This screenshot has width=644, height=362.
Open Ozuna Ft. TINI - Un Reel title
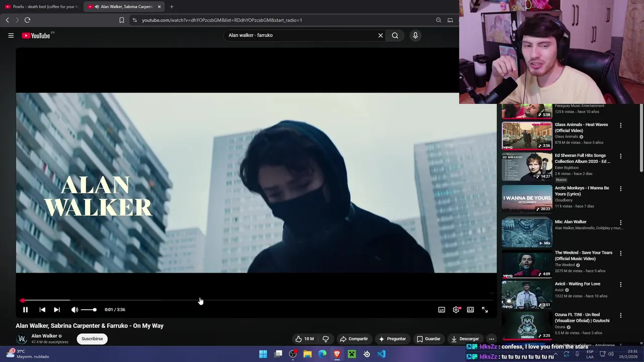click(x=582, y=318)
